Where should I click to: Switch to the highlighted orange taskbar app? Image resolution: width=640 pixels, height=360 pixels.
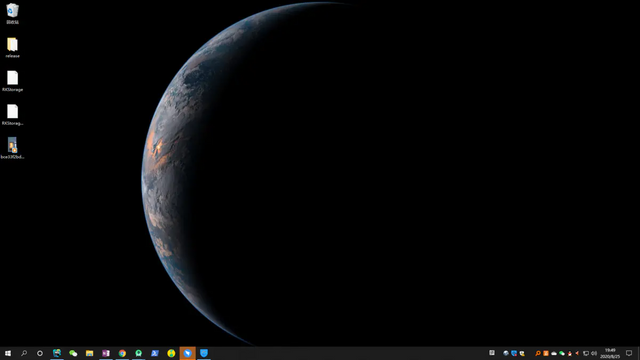187,353
